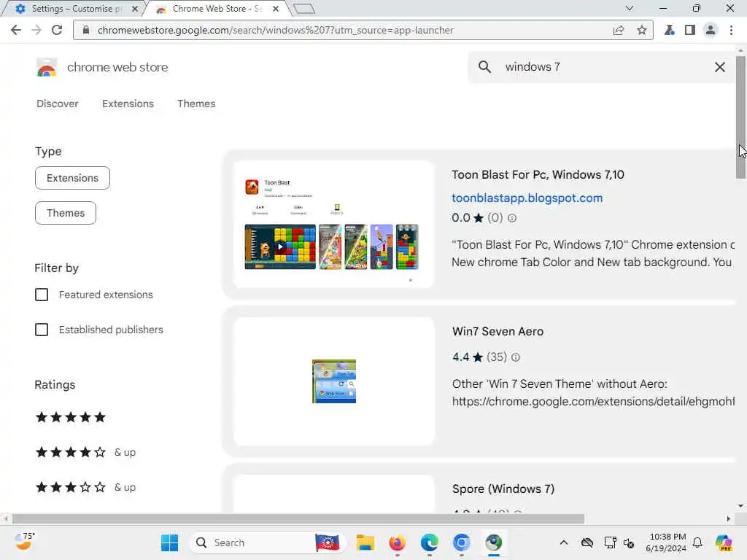Select Extensions type filter button

(x=72, y=178)
